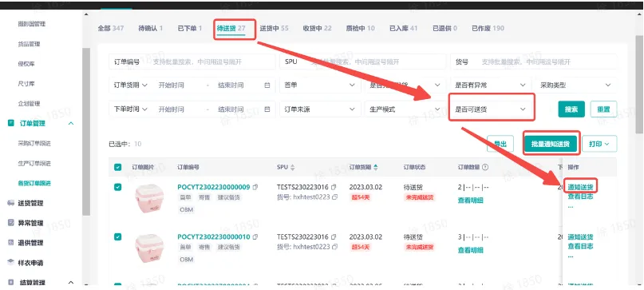Click the 货号 search input field
644x290 pixels.
pos(534,62)
